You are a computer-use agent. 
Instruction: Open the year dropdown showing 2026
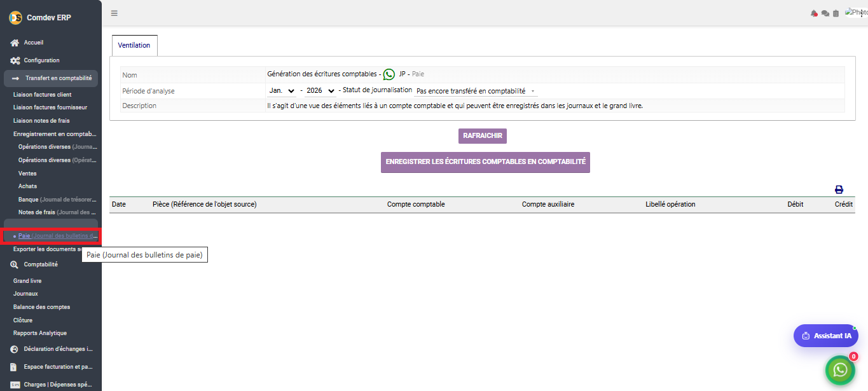click(320, 91)
